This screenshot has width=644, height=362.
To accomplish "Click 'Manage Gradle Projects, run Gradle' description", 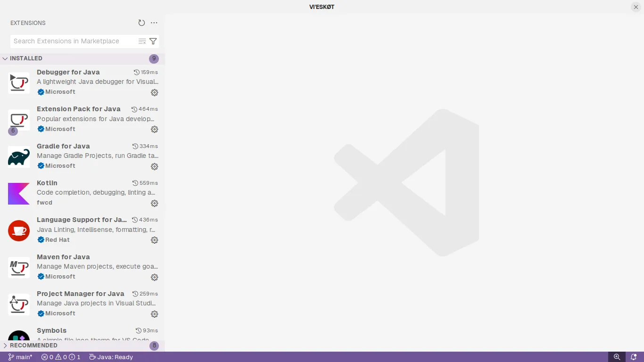I will tap(98, 156).
